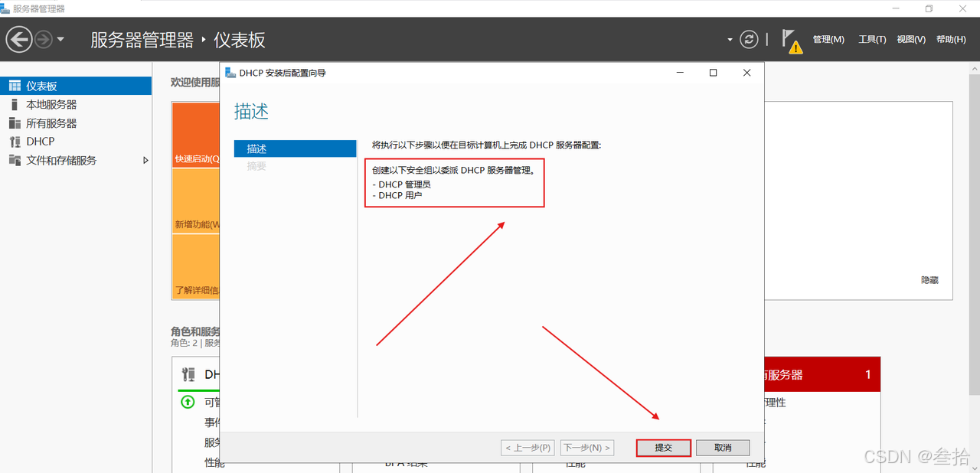Click the '- DHCP 用户' text in wizard

pyautogui.click(x=397, y=195)
